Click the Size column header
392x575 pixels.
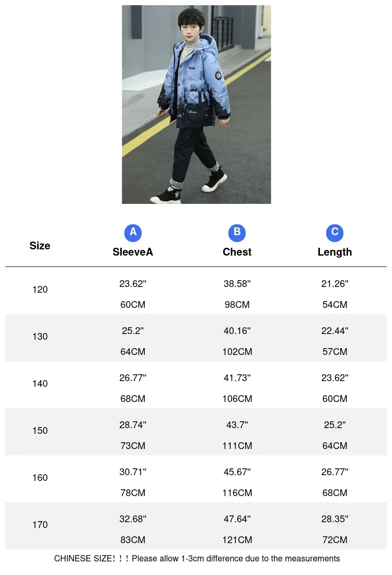40,246
